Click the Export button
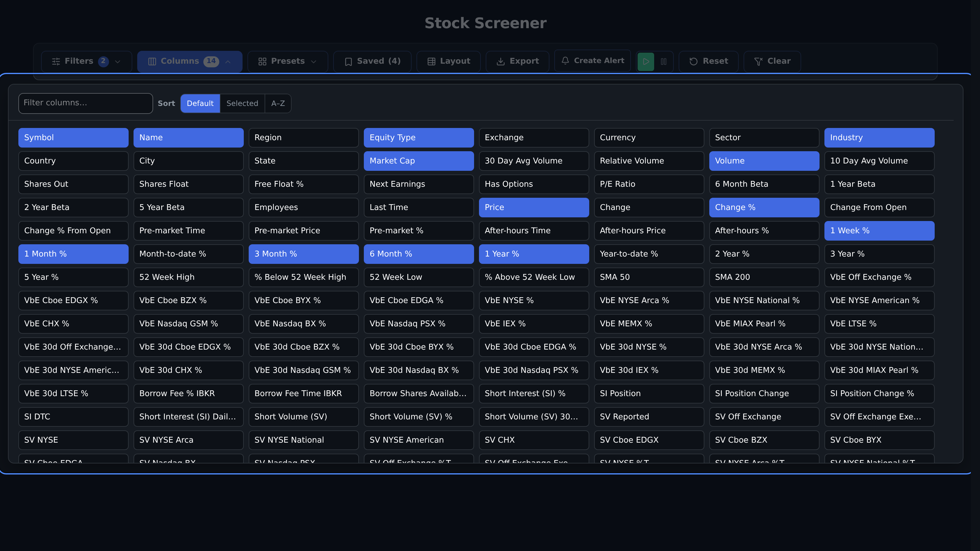Image resolution: width=980 pixels, height=551 pixels. [x=517, y=61]
